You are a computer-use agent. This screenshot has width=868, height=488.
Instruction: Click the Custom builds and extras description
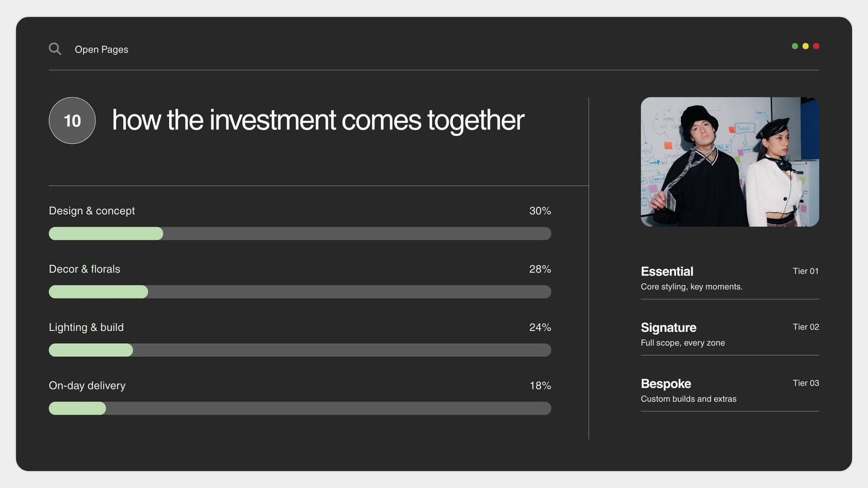pos(688,399)
